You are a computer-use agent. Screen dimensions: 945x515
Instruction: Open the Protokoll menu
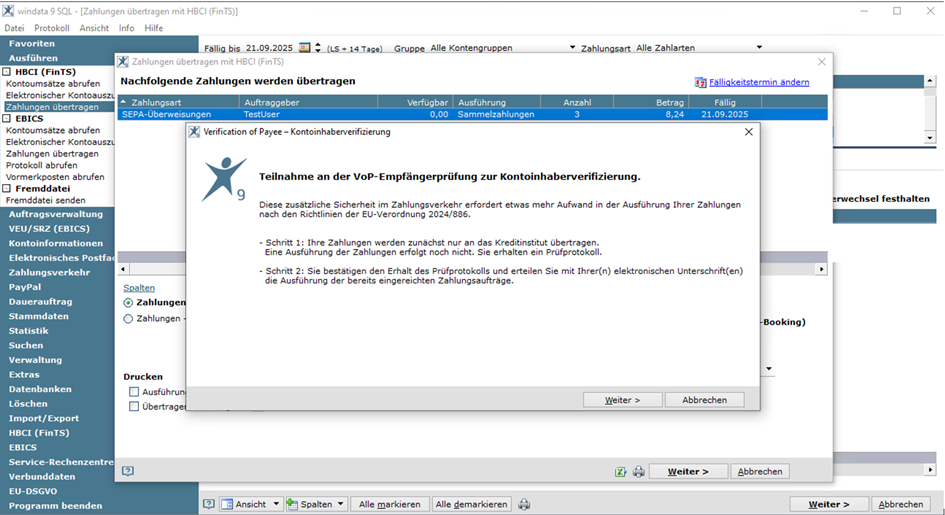point(51,28)
